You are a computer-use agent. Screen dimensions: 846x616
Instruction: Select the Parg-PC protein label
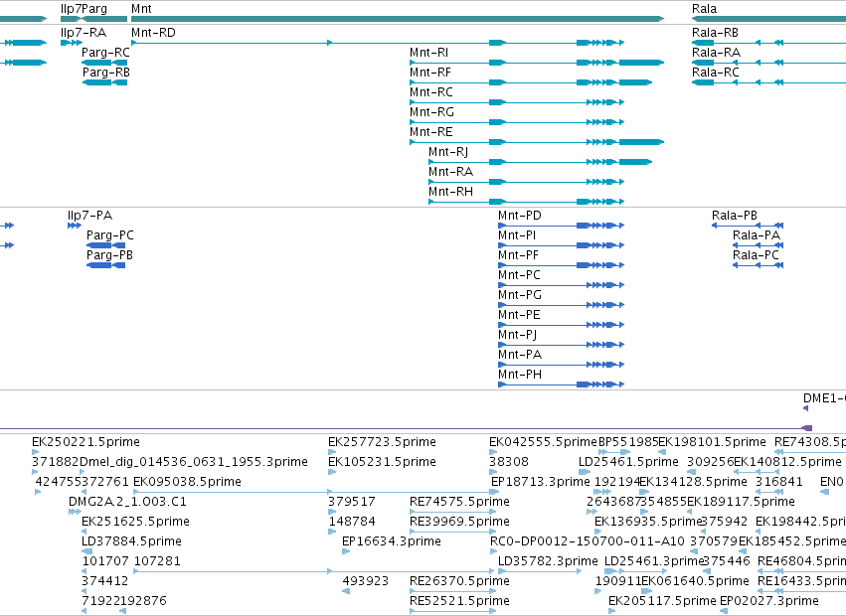pyautogui.click(x=110, y=235)
